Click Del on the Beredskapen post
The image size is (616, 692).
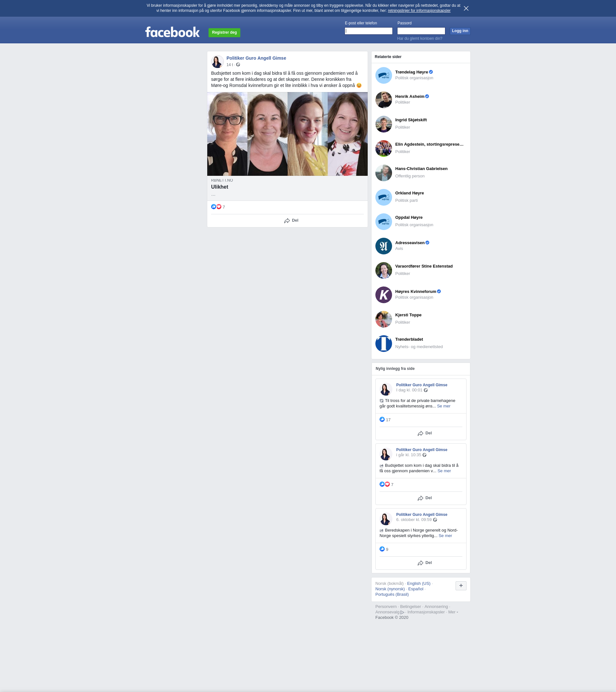(425, 562)
